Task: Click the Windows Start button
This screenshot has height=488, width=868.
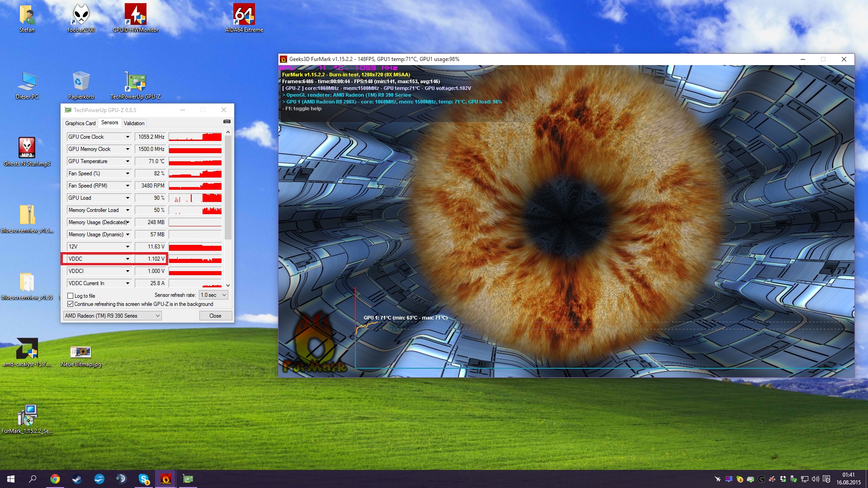Action: (11, 479)
